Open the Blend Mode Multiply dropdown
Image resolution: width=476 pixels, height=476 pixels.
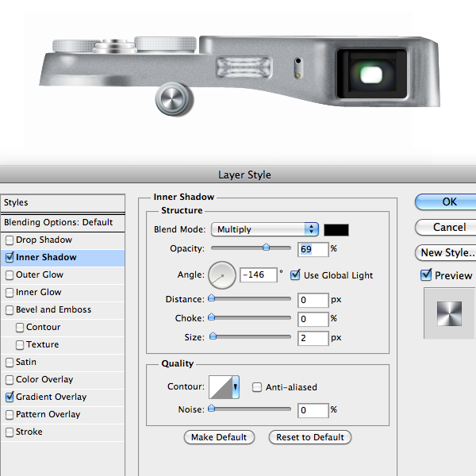265,229
